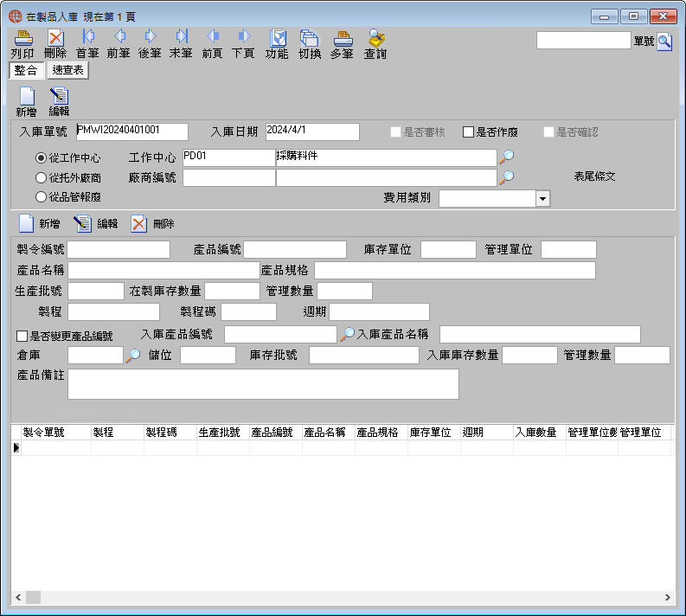Screen dimensions: 686x616
Task: Open 入庫產品編號 lookup magnifier
Action: pos(347,334)
